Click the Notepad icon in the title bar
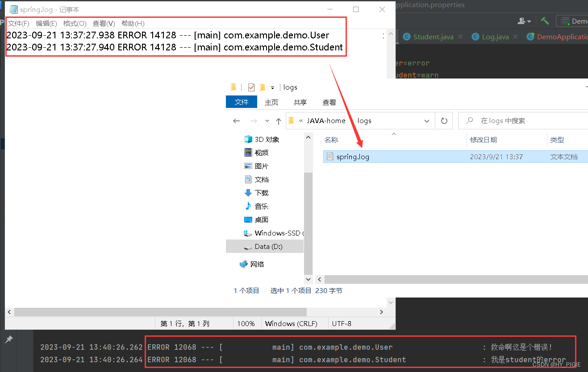Viewport: 588px width, 372px height. click(x=13, y=9)
